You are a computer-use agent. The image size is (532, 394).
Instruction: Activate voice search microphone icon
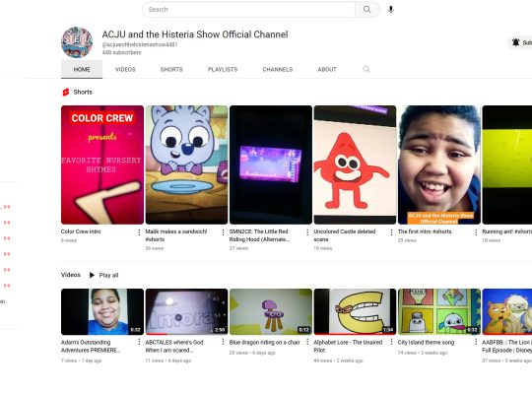click(391, 10)
